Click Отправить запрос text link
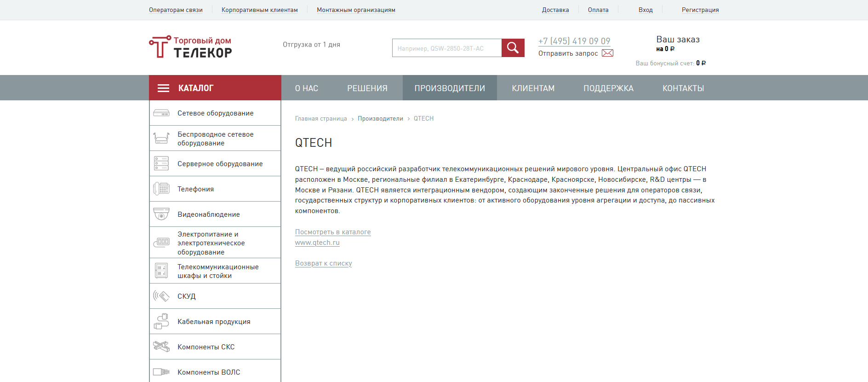Image resolution: width=868 pixels, height=382 pixels. [x=568, y=53]
